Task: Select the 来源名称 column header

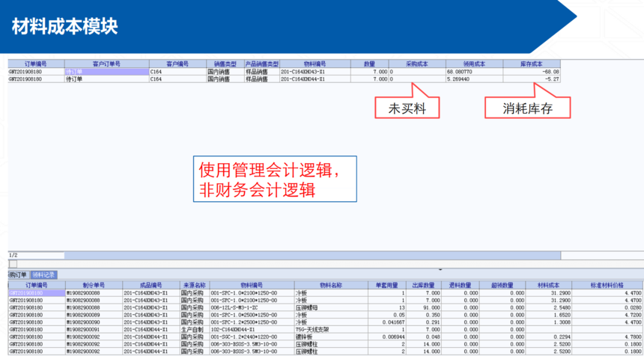Action: [x=194, y=285]
